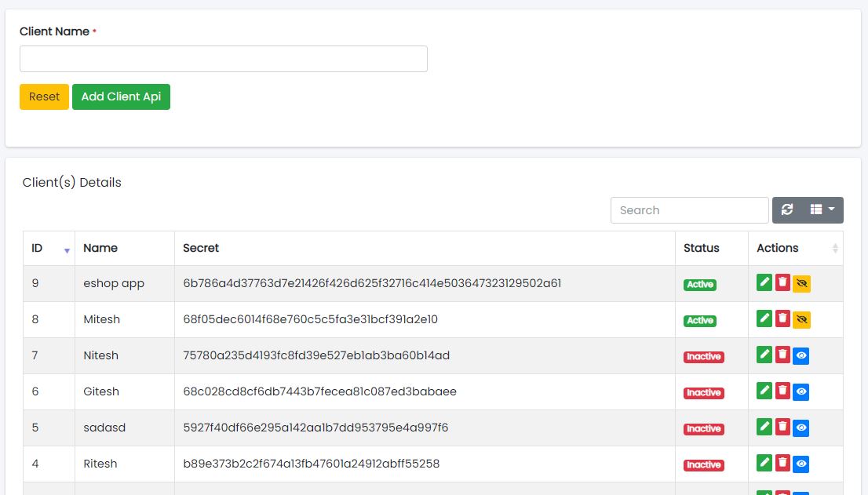Deactivate Mitesh using the yellow eye-slash
Viewport: 868px width, 495px height.
tap(801, 319)
